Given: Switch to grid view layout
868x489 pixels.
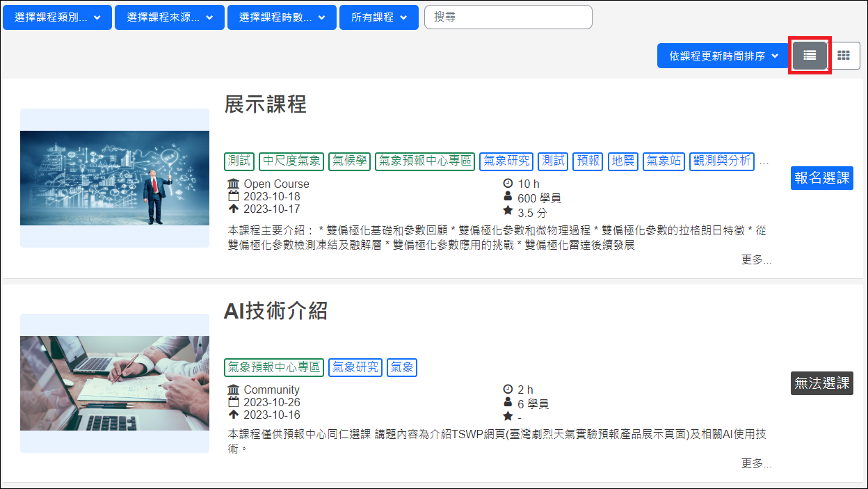Looking at the screenshot, I should click(x=844, y=56).
